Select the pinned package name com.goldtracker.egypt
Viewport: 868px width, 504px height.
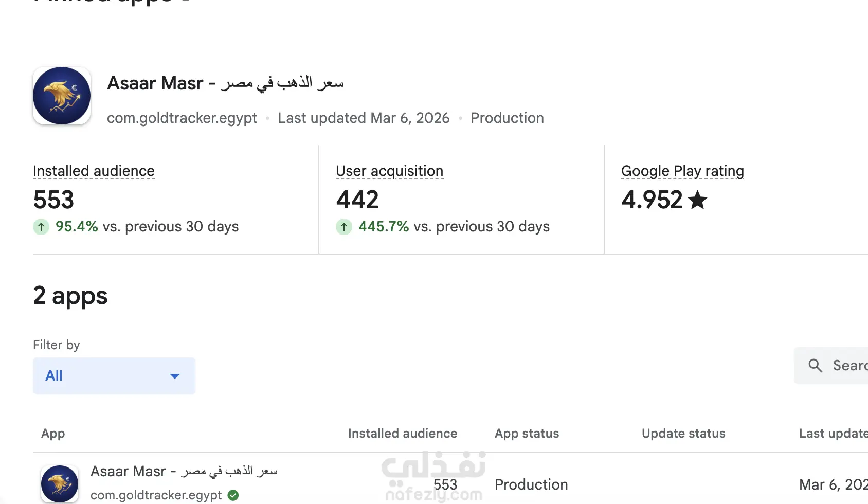182,118
